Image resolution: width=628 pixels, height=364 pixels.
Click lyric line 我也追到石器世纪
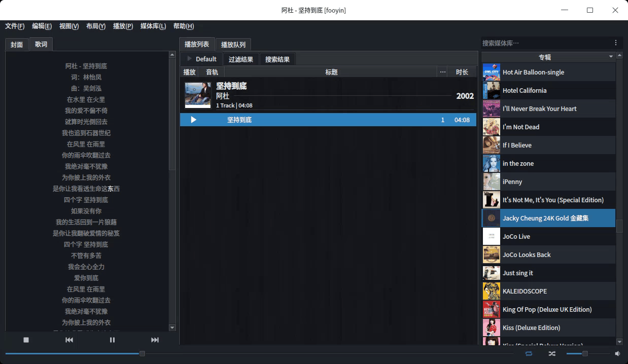click(x=86, y=133)
